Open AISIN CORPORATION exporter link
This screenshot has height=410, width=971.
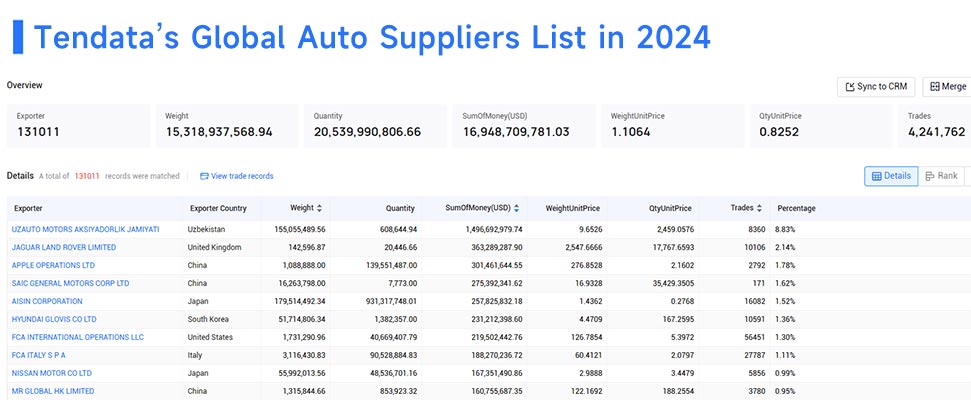point(47,301)
